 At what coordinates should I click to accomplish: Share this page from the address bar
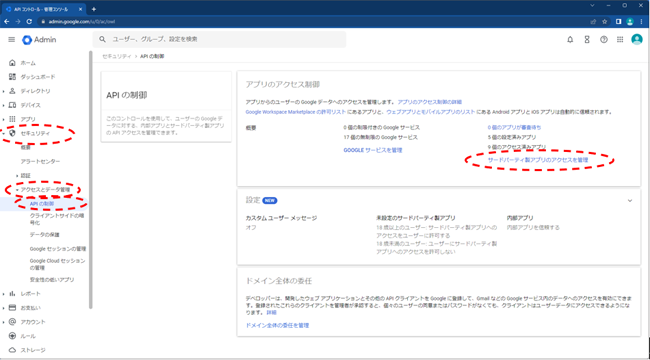594,22
